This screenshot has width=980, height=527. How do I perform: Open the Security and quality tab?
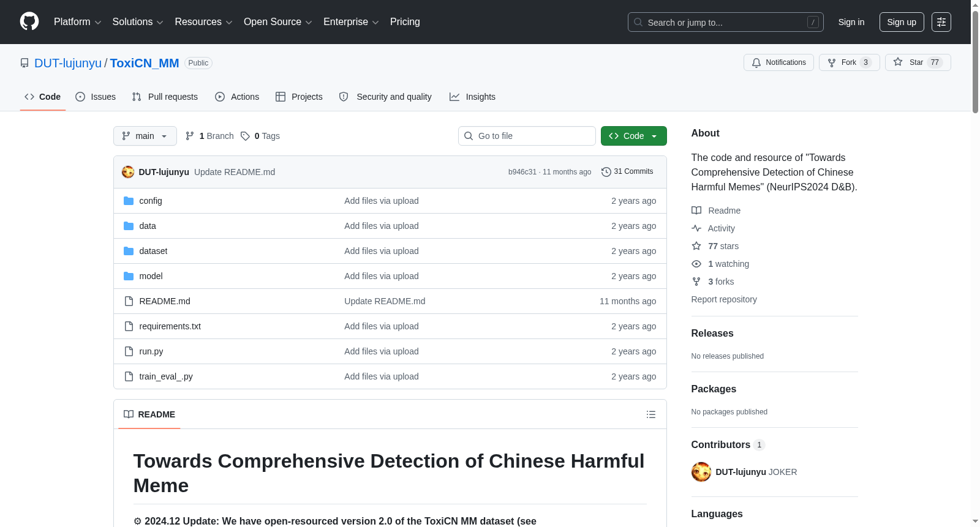tap(385, 97)
